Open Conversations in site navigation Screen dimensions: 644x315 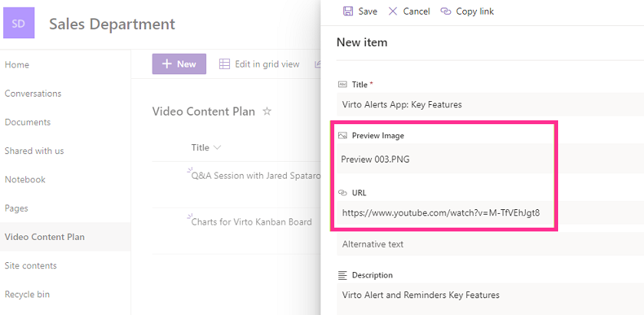pos(33,94)
